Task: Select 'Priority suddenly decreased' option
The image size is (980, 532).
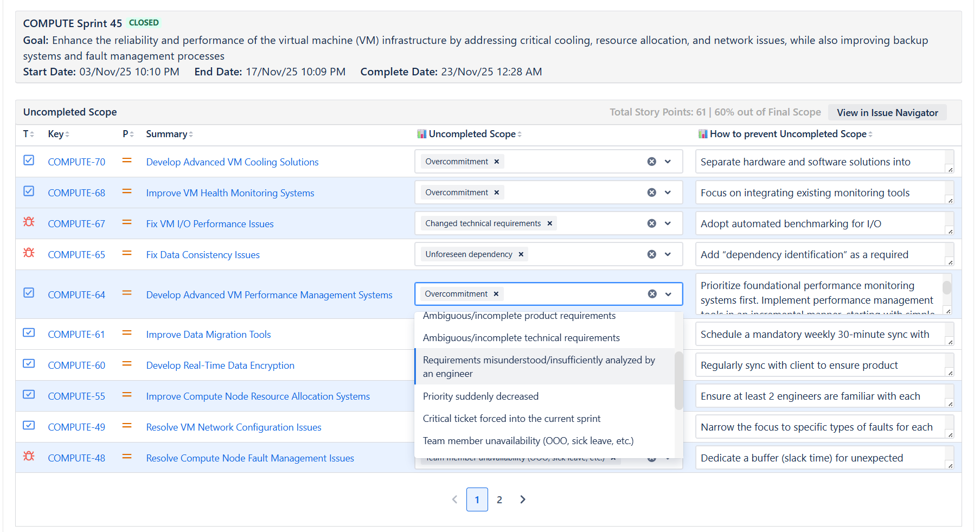Action: pyautogui.click(x=481, y=396)
